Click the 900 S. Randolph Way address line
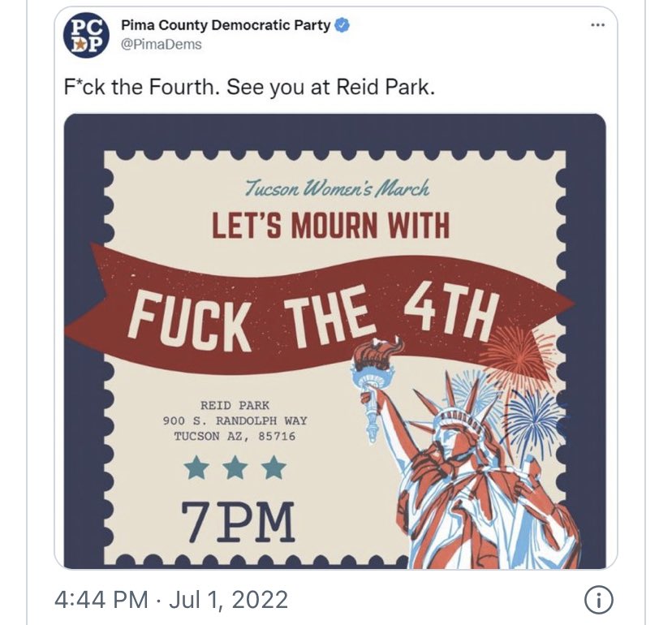The width and height of the screenshot is (672, 625). [x=235, y=420]
